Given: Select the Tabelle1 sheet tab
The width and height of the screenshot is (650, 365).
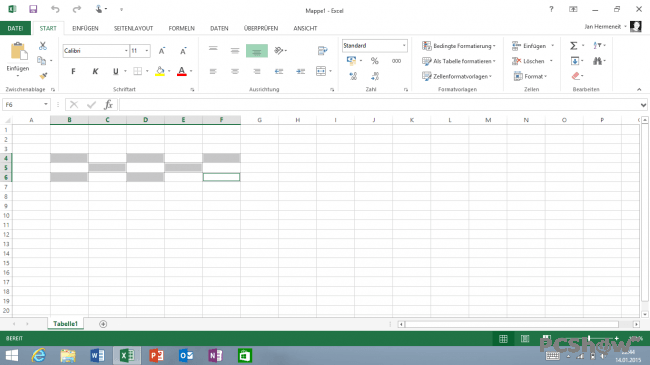Looking at the screenshot, I should pos(65,324).
